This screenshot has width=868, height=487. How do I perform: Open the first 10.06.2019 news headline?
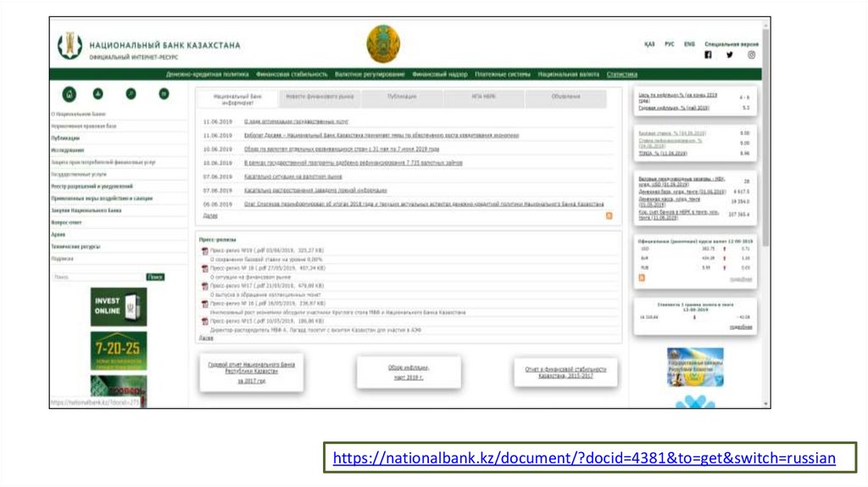(x=342, y=149)
